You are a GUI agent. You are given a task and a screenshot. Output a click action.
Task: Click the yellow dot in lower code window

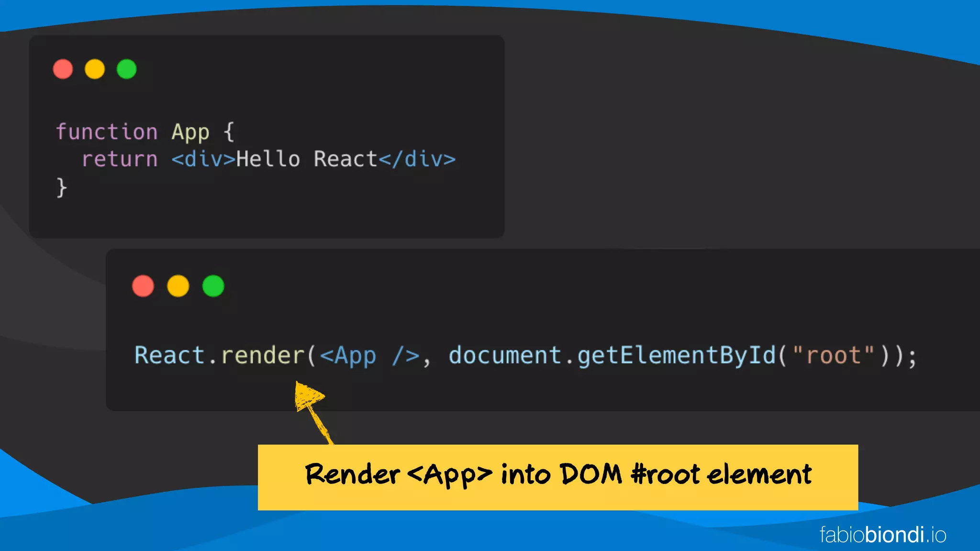pyautogui.click(x=178, y=286)
